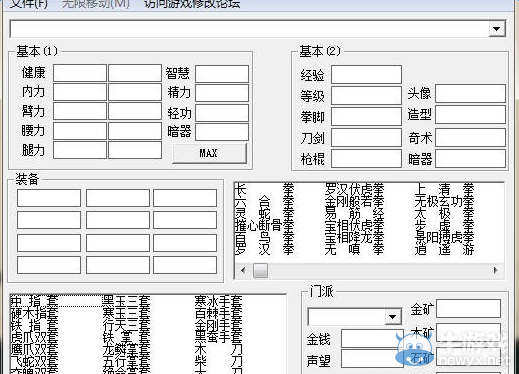Click the first 装备 slot field

coord(49,198)
